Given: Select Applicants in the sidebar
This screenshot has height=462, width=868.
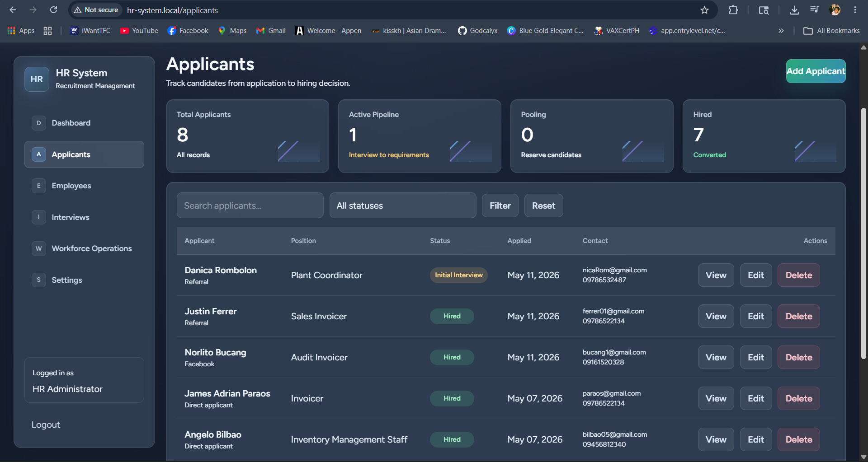Looking at the screenshot, I should tap(84, 154).
